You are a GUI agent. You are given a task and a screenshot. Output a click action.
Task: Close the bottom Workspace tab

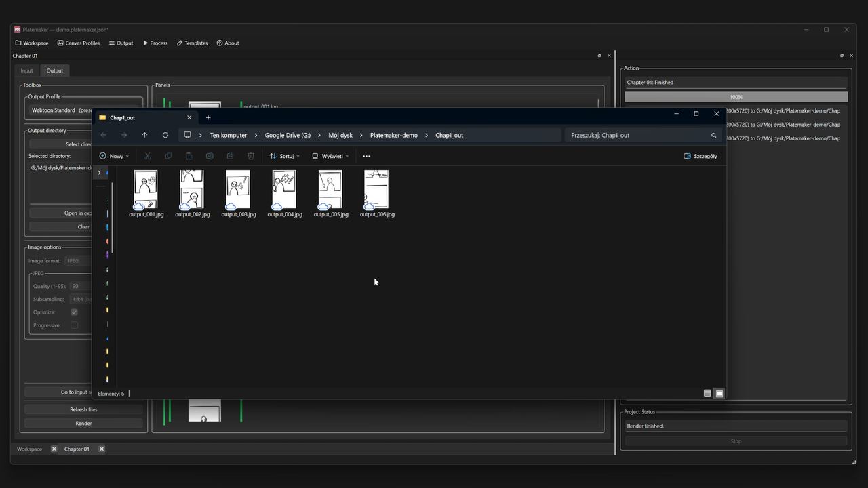tap(54, 449)
